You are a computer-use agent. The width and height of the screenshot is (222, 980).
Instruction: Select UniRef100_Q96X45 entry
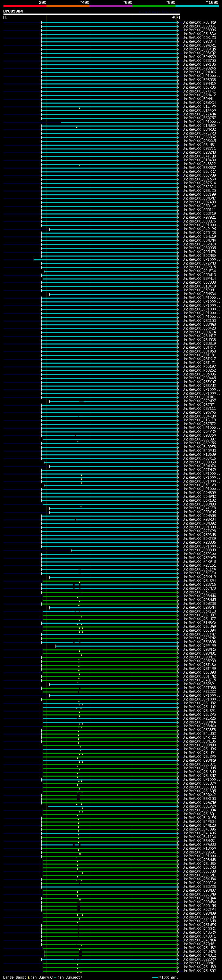199,141
